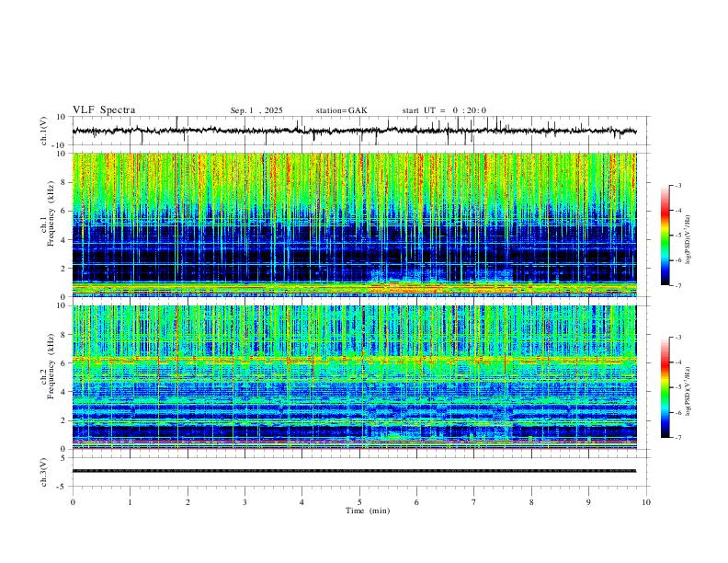Click time axis tick label '2'
The image size is (728, 563).
click(x=188, y=502)
